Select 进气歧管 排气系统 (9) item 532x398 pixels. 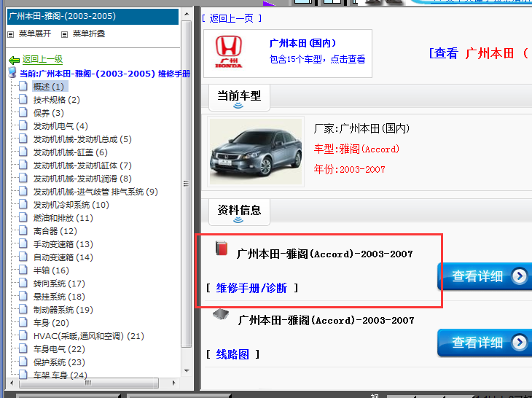(x=95, y=192)
